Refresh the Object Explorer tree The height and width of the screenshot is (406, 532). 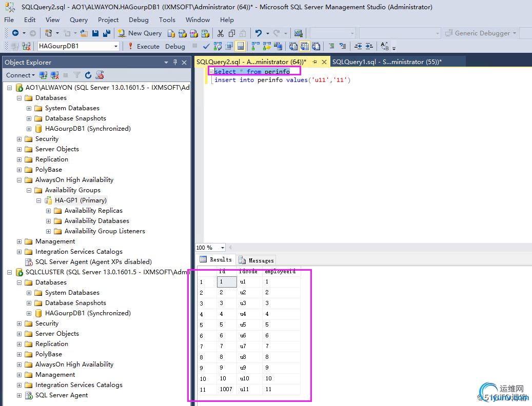coord(88,75)
